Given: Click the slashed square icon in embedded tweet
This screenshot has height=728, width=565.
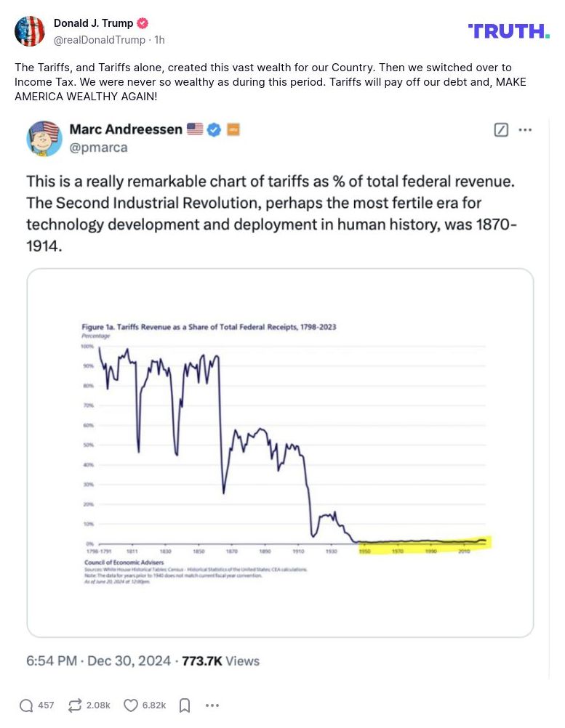Looking at the screenshot, I should [500, 130].
